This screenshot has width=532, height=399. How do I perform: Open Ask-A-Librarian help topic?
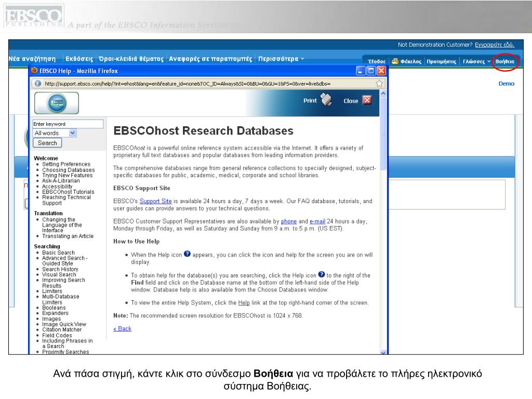[61, 181]
